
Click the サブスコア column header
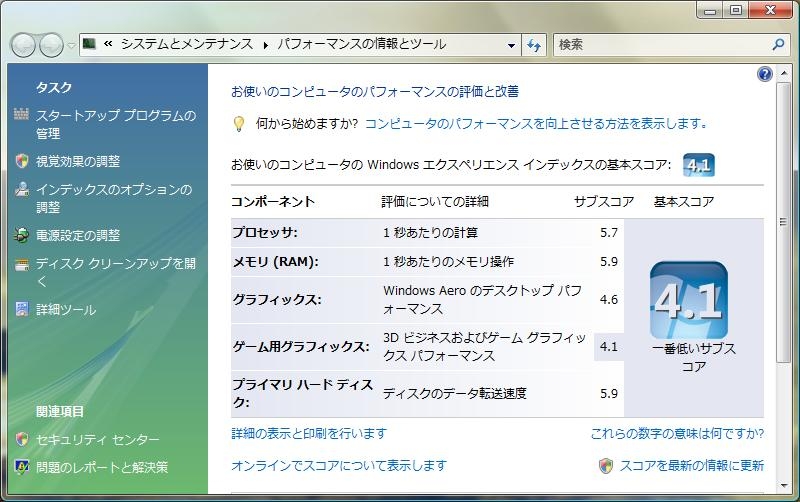click(604, 202)
